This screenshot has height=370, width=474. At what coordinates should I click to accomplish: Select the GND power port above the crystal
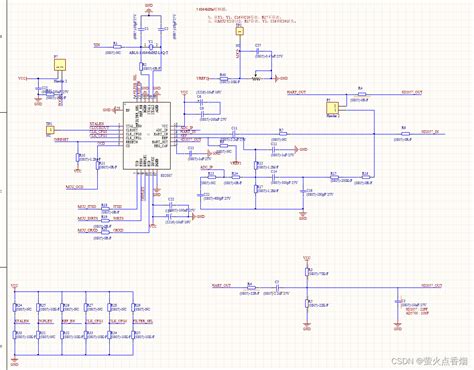click(x=149, y=10)
